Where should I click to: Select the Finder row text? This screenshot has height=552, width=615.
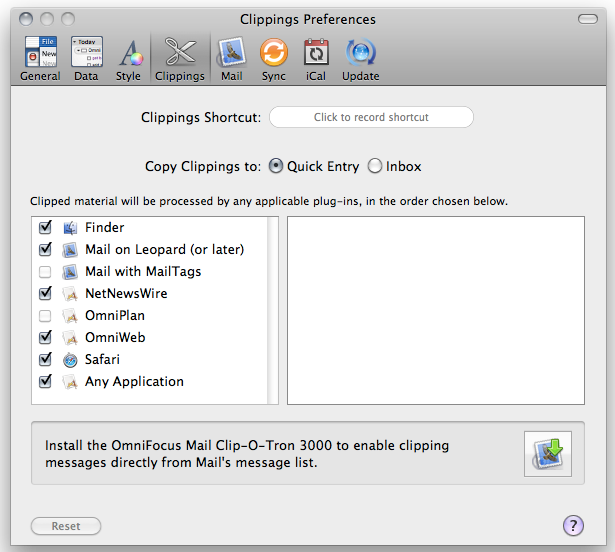click(x=105, y=227)
